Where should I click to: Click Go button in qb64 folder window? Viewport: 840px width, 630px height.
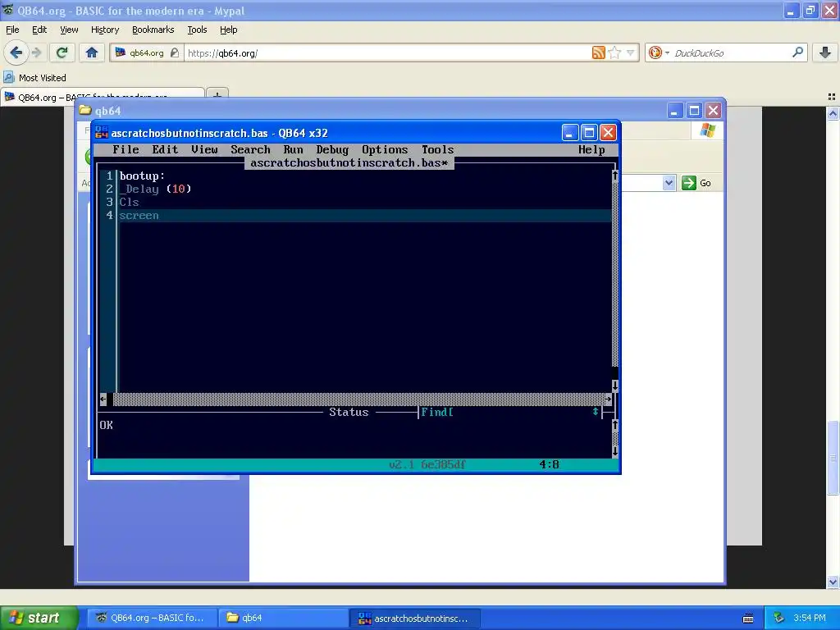click(696, 183)
